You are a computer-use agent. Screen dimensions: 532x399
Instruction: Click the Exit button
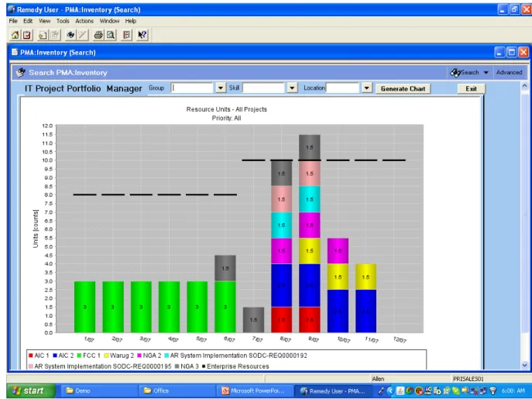471,88
